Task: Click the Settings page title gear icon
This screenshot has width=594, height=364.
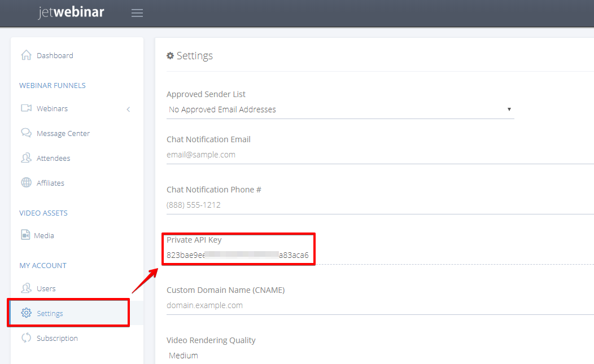Action: point(170,56)
